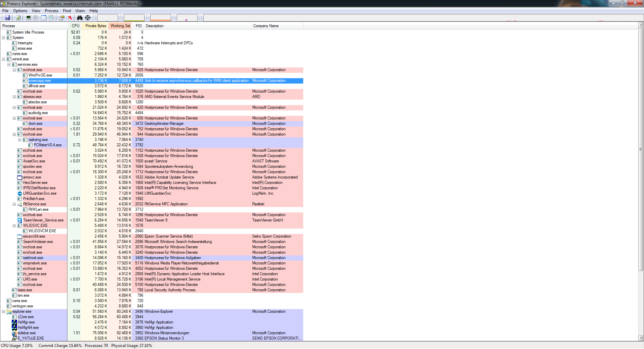
Task: Click the System Idle Process icon
Action: pyautogui.click(x=9, y=32)
